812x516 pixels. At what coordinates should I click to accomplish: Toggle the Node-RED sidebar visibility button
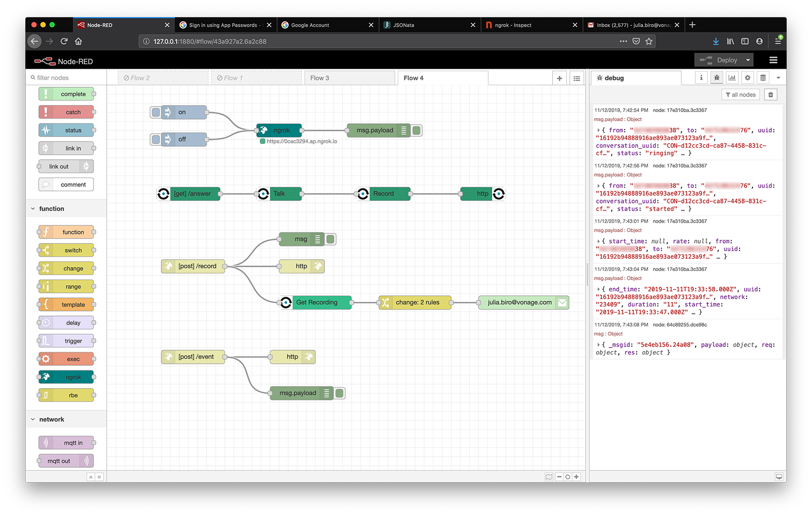779,477
